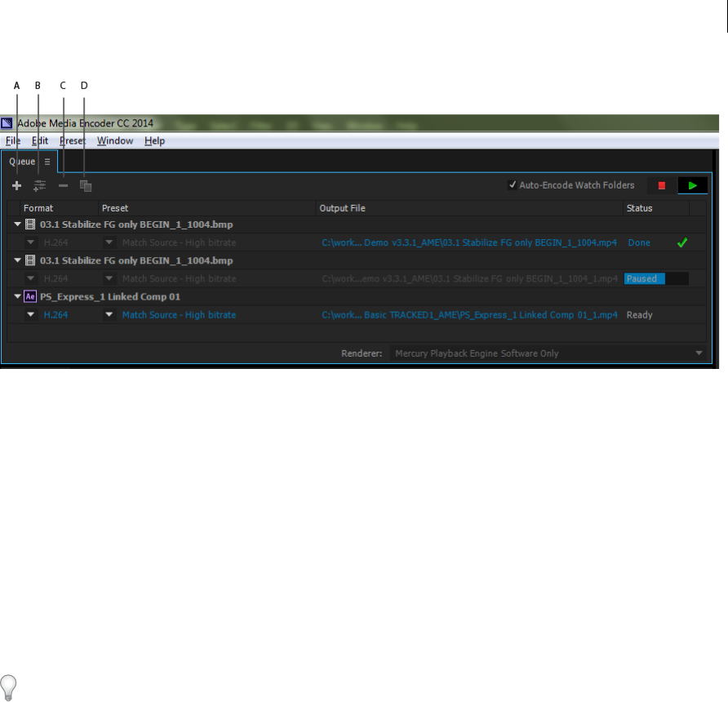Click greyed output path ending BEGIN_1_1004_1.mp4
The height and width of the screenshot is (702, 728).
point(469,278)
